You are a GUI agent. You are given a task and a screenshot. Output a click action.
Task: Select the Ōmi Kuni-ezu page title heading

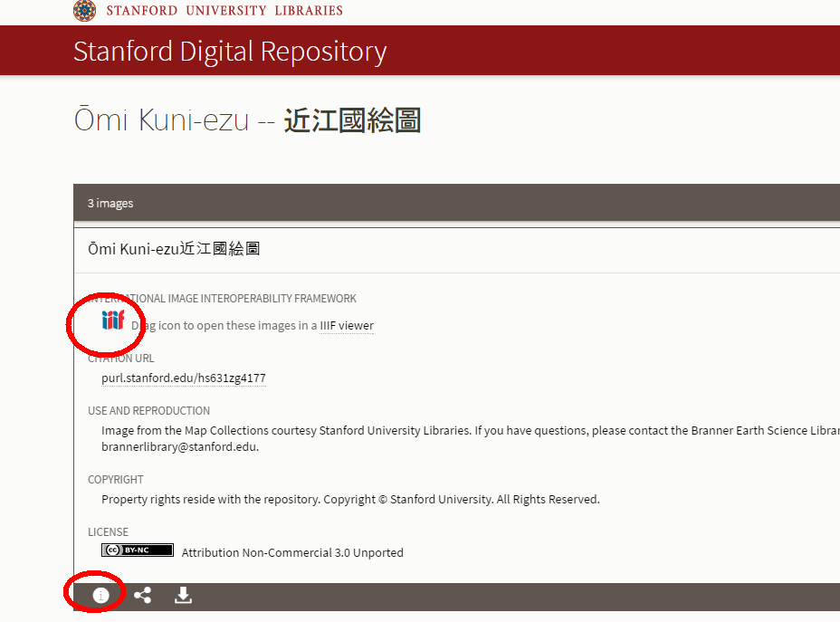pyautogui.click(x=247, y=120)
